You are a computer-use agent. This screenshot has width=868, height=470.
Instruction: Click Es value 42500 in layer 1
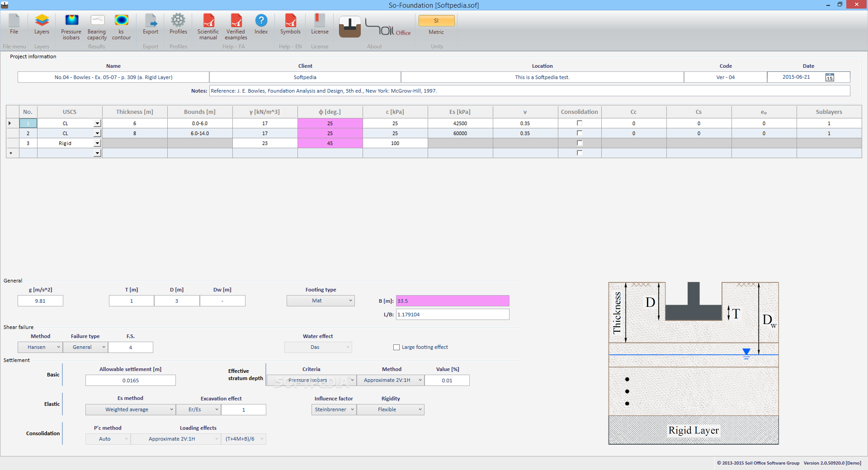pos(460,123)
